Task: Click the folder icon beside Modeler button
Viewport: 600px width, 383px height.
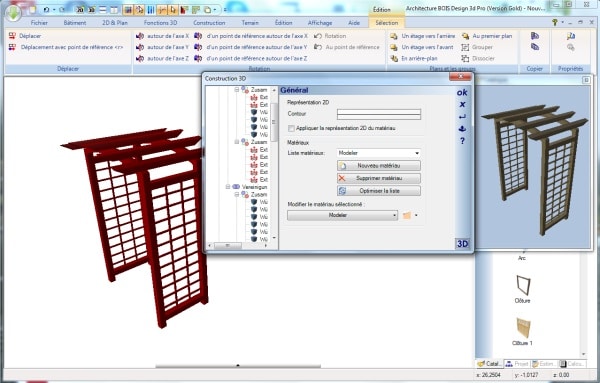Action: pos(407,215)
